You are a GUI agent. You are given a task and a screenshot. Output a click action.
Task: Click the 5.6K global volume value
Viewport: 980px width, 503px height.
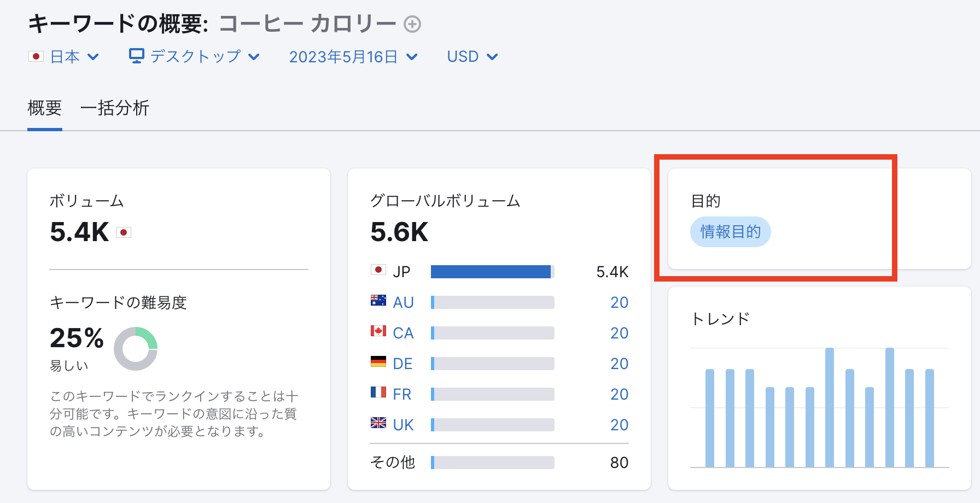point(399,232)
